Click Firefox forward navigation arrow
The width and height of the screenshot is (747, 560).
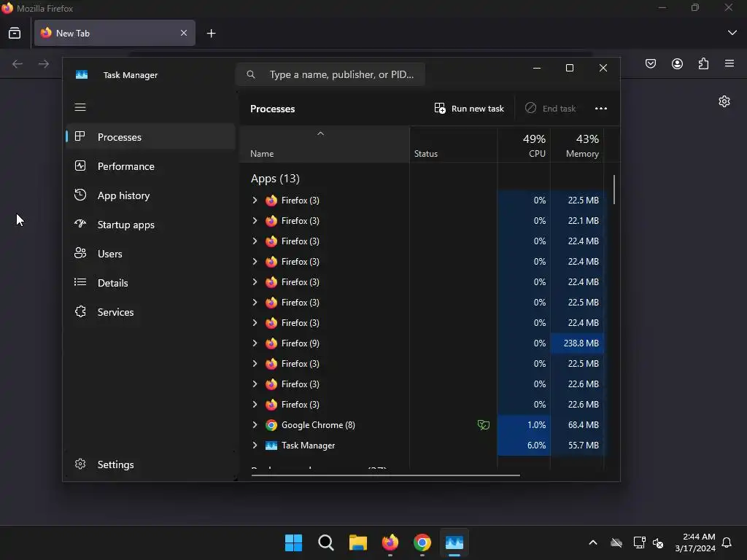[x=44, y=64]
